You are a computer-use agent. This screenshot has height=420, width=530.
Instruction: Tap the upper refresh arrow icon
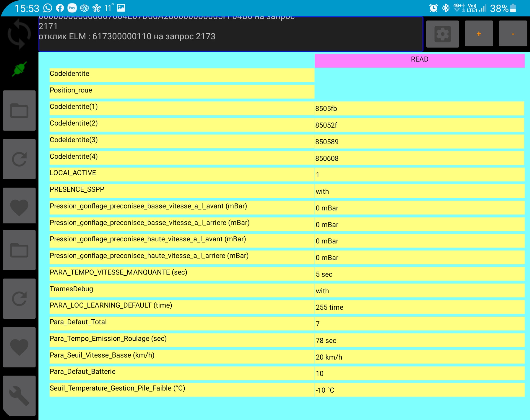point(19,159)
